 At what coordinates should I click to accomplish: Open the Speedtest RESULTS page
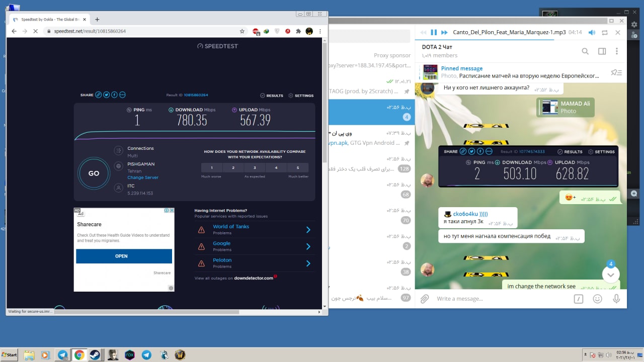(272, 96)
